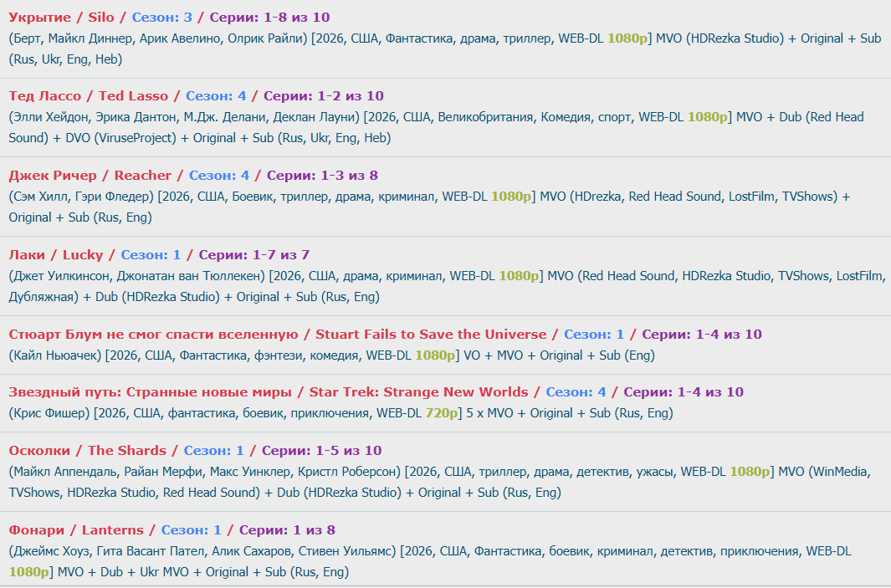Screen dimensions: 891x588
Task: Open the Лаки / Lucky title link
Action: [x=56, y=255]
